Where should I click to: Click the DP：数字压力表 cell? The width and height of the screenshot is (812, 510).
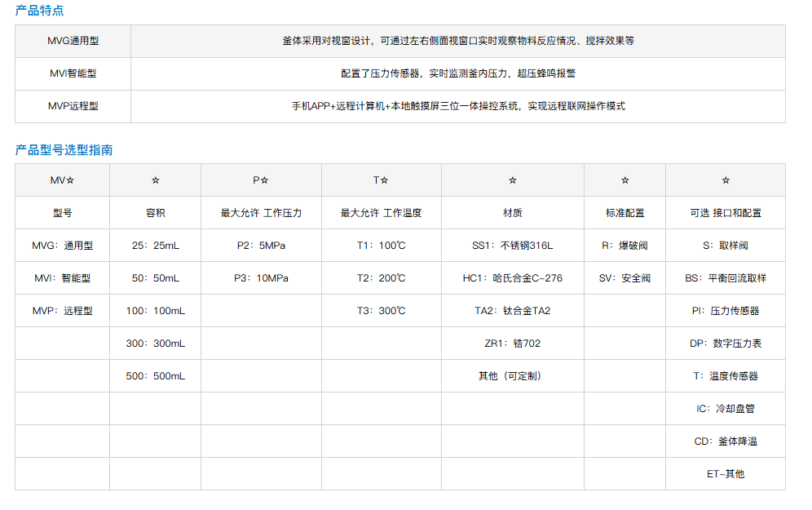click(x=726, y=344)
